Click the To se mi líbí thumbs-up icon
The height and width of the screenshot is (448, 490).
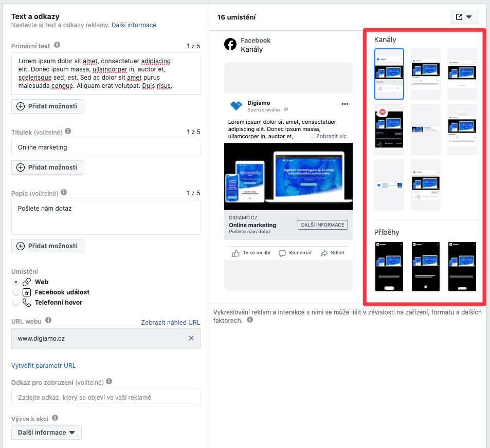235,253
